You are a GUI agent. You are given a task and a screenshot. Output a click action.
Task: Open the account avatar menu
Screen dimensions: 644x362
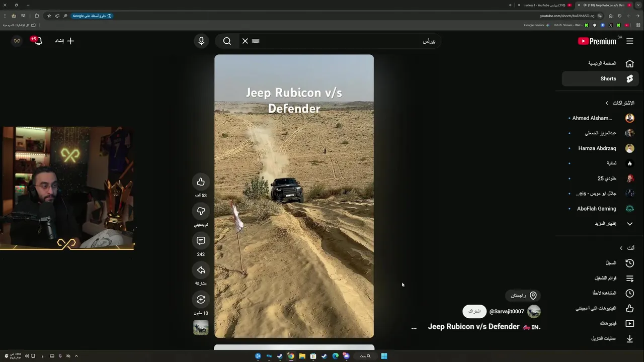coord(17,41)
